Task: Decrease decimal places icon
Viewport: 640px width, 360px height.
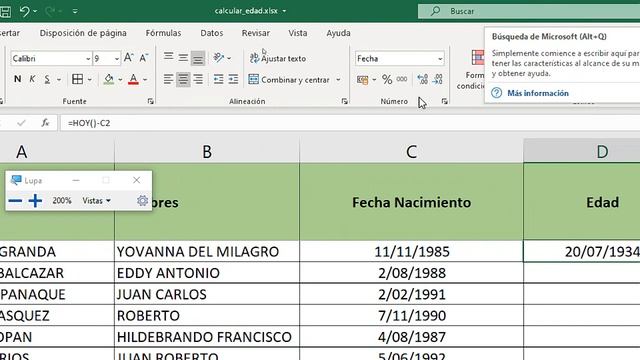Action: coord(438,79)
